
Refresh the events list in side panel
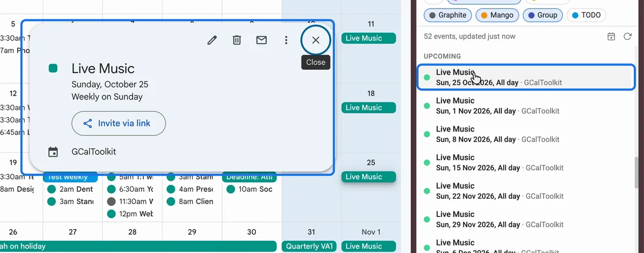pyautogui.click(x=627, y=37)
